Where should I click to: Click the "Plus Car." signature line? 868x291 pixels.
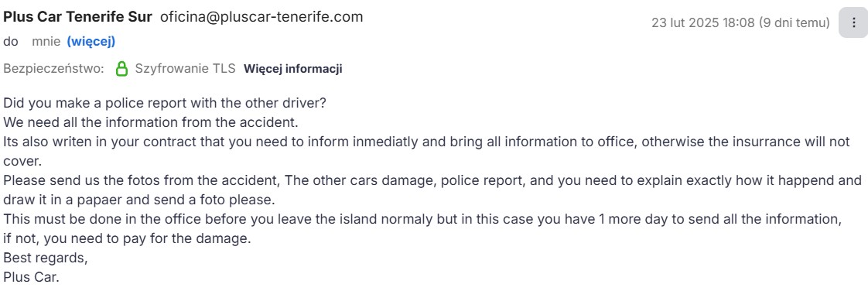click(31, 276)
